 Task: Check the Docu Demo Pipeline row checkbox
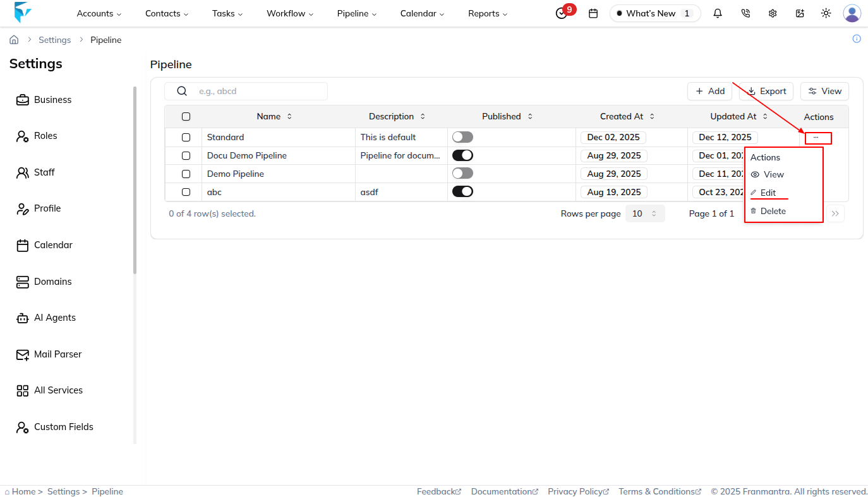[186, 155]
